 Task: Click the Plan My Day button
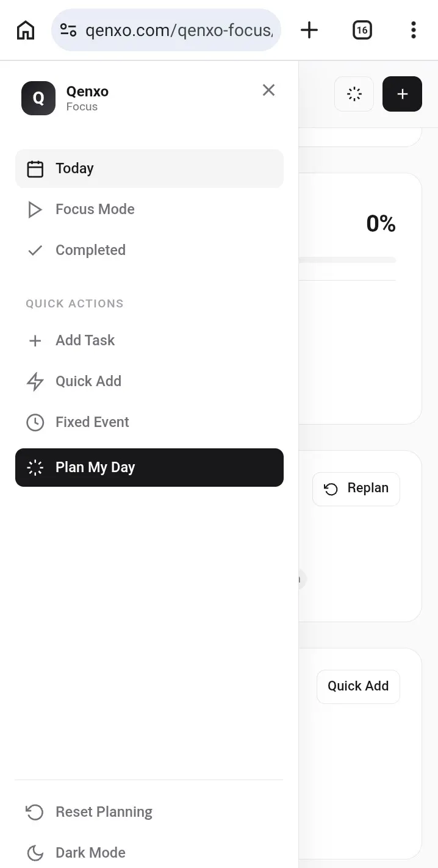pos(149,467)
